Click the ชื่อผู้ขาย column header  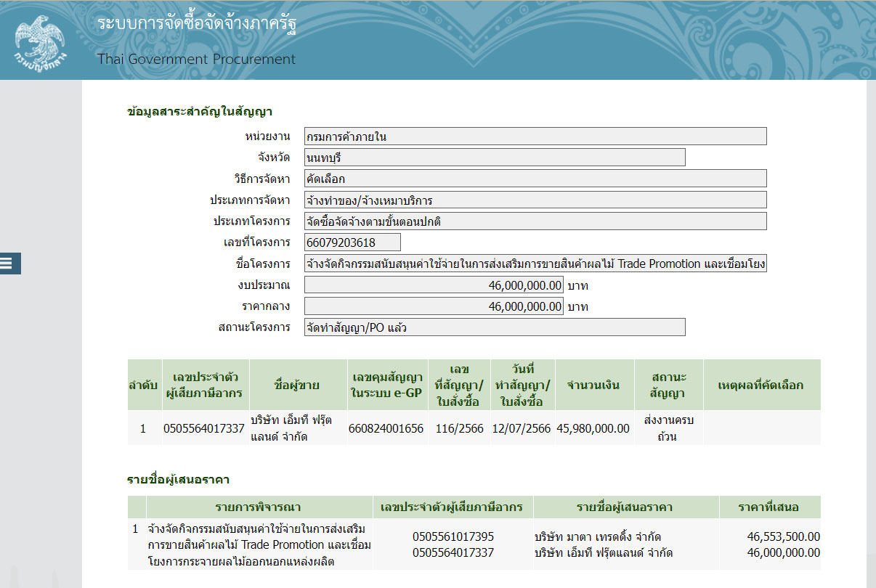coord(298,385)
